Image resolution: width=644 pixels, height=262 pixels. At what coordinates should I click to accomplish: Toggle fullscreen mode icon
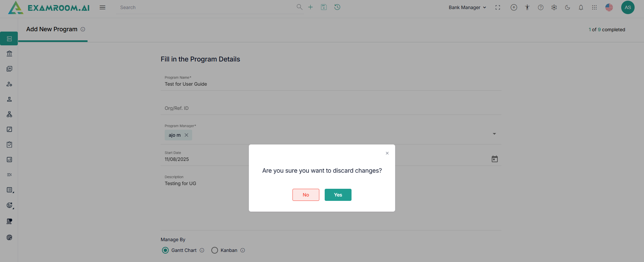pyautogui.click(x=498, y=7)
